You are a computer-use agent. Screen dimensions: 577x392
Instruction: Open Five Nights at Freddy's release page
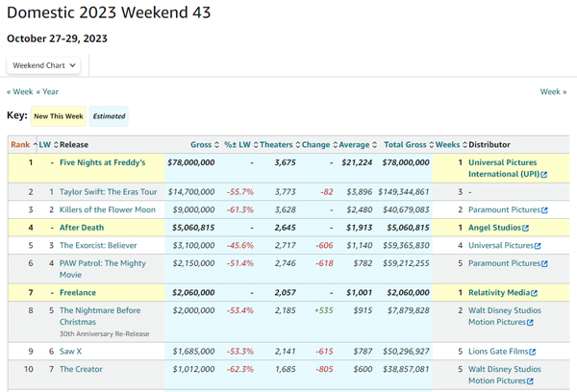coord(102,162)
